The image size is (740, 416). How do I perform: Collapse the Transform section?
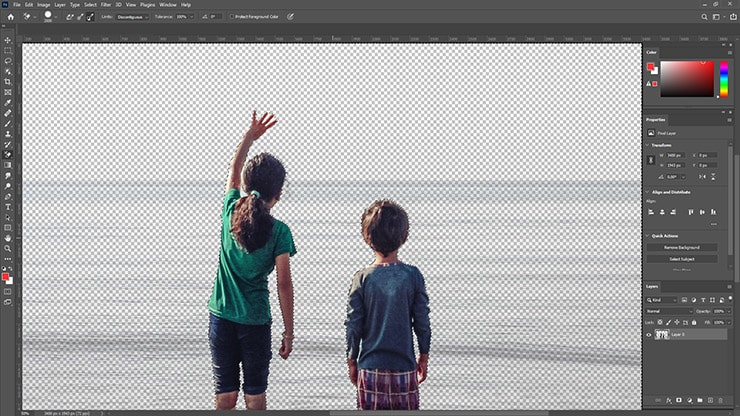(649, 145)
